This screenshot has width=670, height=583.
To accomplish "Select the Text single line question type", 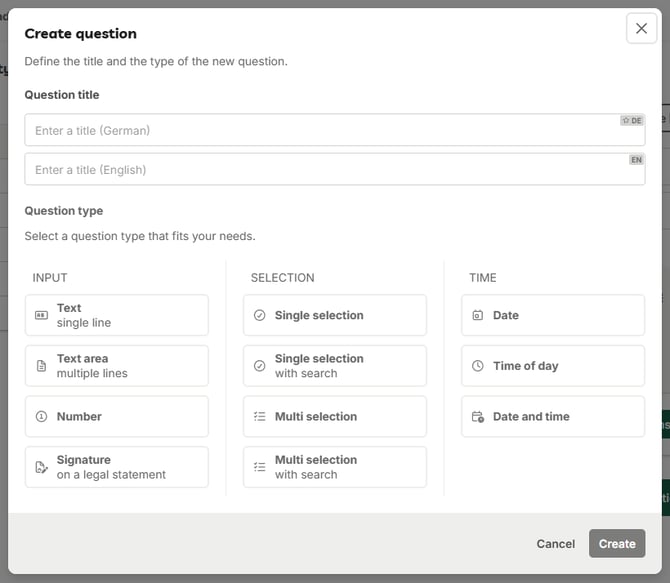I will click(x=117, y=315).
